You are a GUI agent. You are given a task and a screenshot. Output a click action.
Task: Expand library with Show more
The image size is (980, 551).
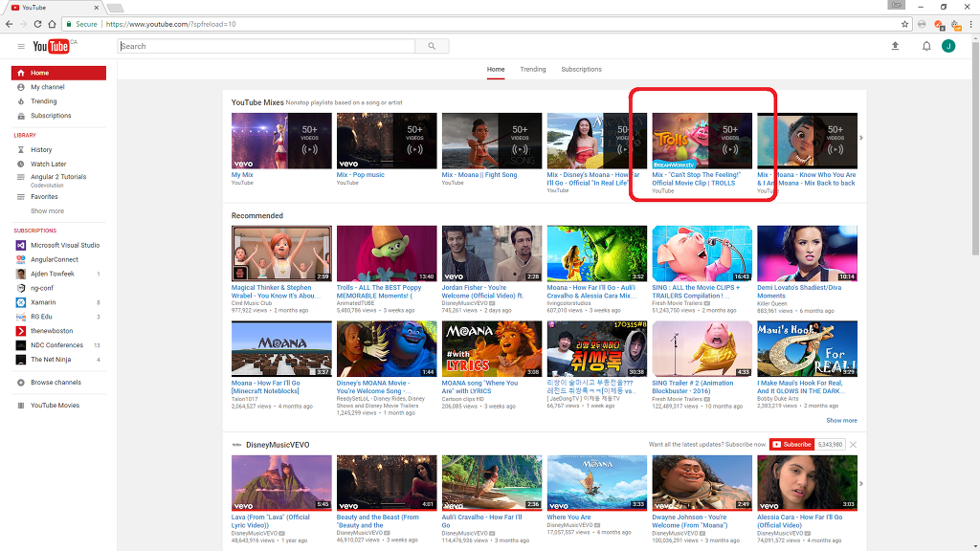48,211
